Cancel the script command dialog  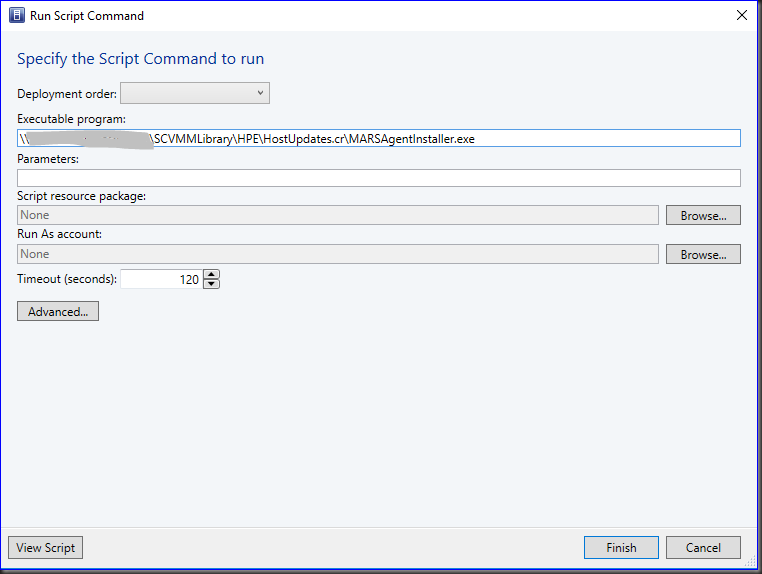(703, 548)
